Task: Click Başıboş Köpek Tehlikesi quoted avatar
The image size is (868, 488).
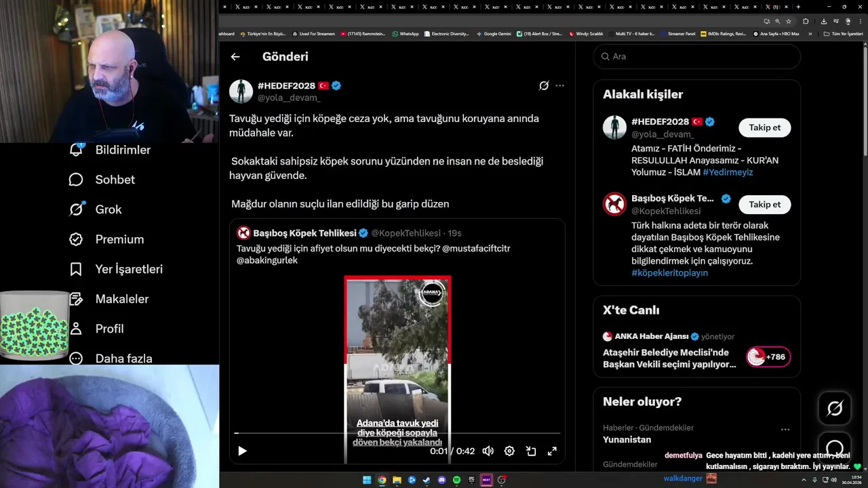Action: (x=243, y=233)
